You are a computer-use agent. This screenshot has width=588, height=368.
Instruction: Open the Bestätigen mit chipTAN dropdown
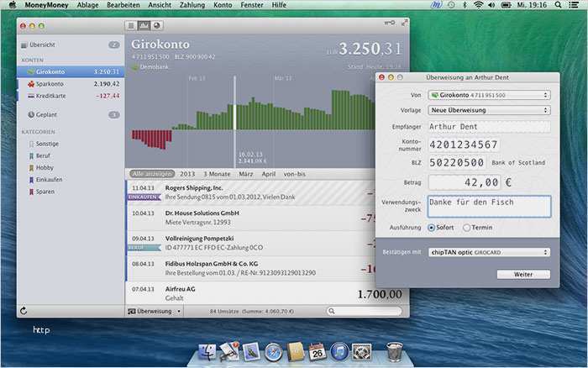click(x=490, y=252)
